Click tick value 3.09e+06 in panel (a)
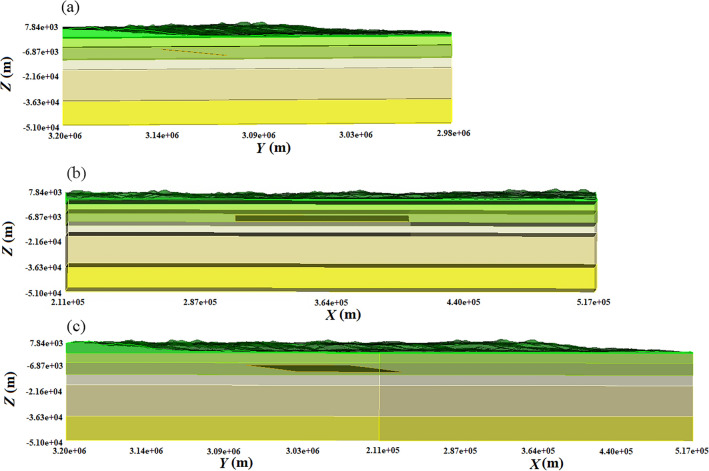 (259, 135)
